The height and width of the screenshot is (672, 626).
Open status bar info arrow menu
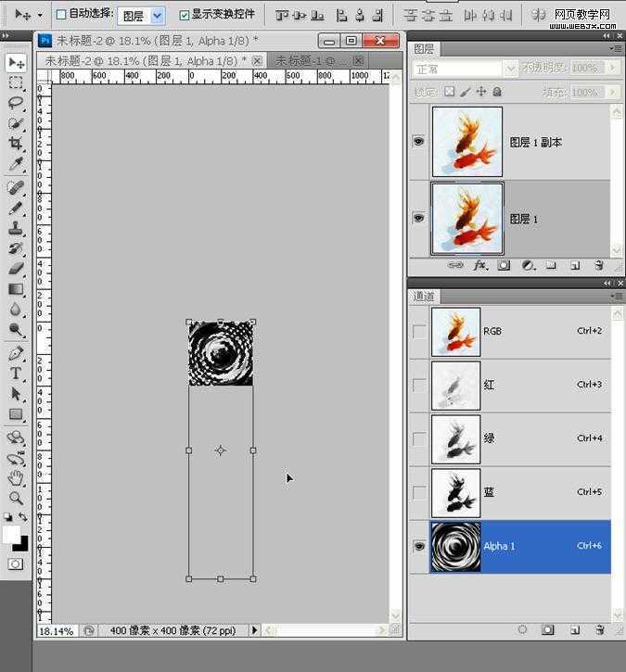coord(255,630)
